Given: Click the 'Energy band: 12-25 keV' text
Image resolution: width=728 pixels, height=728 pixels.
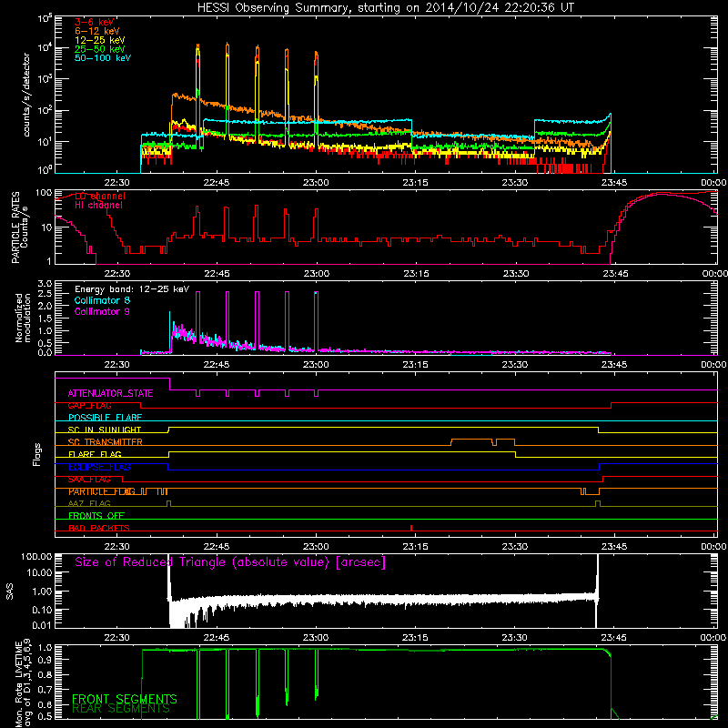Looking at the screenshot, I should 132,289.
